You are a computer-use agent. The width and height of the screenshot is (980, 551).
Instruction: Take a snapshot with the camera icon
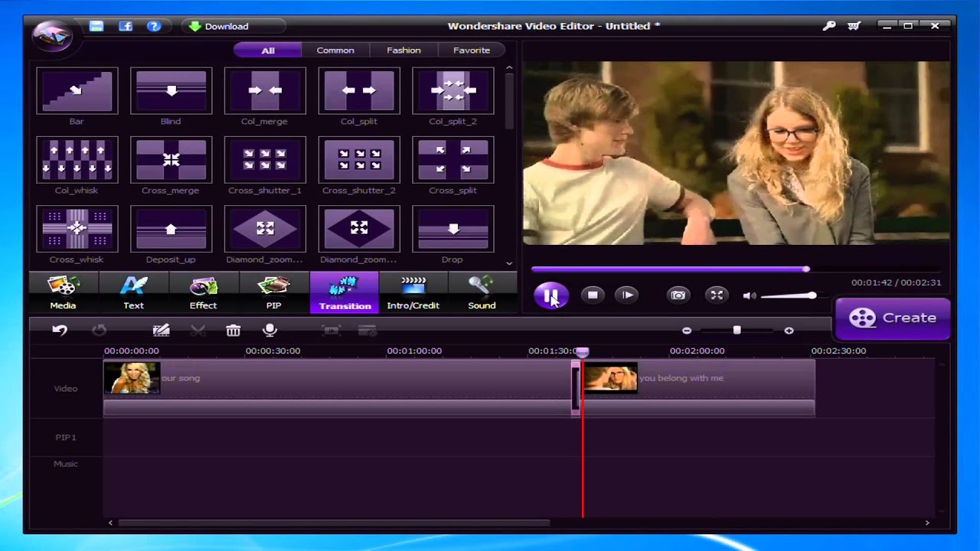coord(678,295)
